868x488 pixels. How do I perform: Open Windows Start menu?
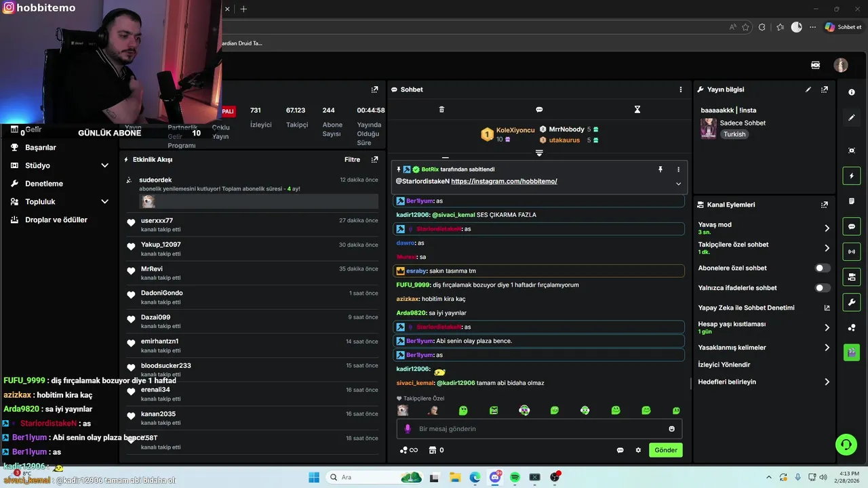314,477
